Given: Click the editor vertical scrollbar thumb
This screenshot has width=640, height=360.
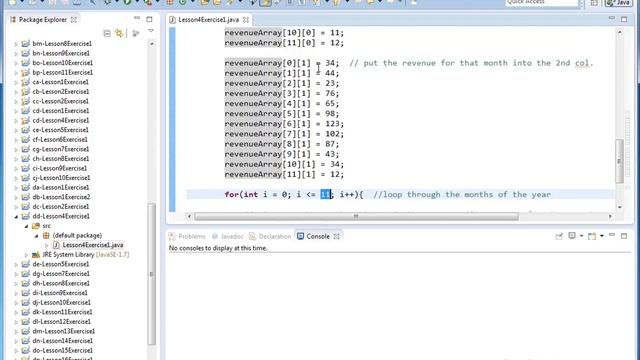Looking at the screenshot, I should click(619, 161).
